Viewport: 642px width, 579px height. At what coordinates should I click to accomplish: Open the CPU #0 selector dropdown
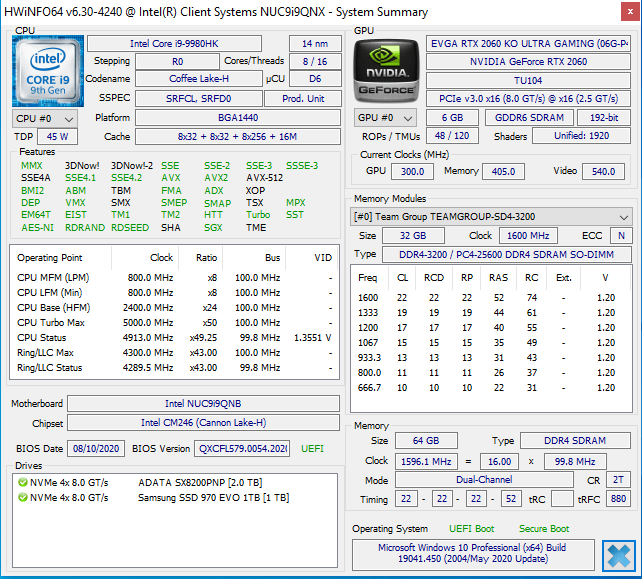pos(45,119)
